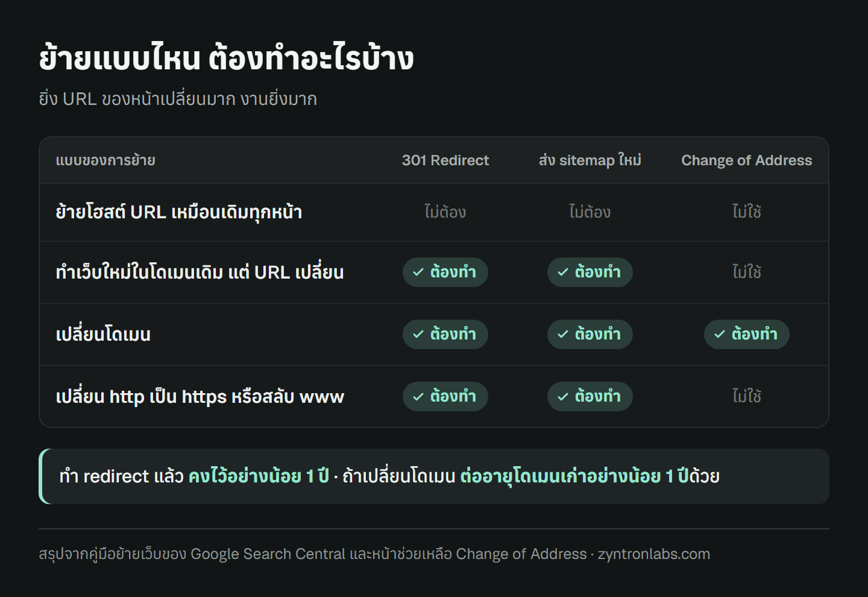
Task: Select ไม่ใช้ in the ย้ายโฮสต์ row
Action: [747, 212]
